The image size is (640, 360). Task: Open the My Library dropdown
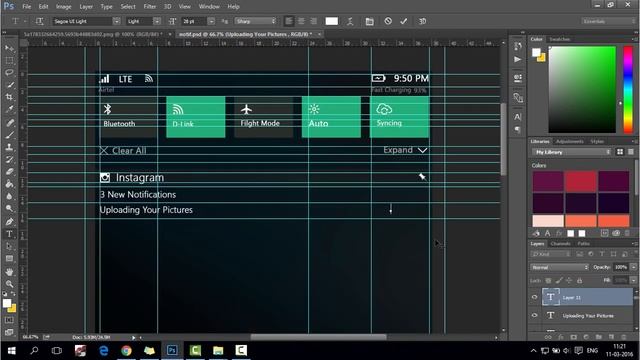[x=572, y=152]
